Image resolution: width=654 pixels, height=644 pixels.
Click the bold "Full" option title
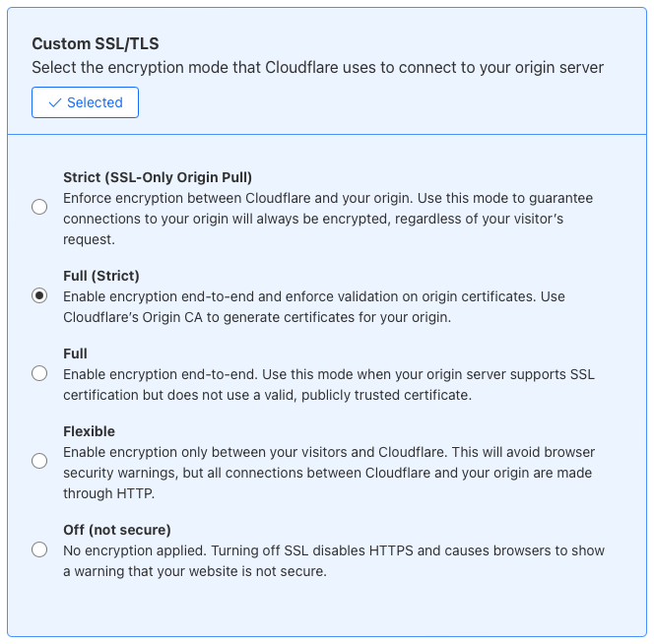tap(75, 354)
